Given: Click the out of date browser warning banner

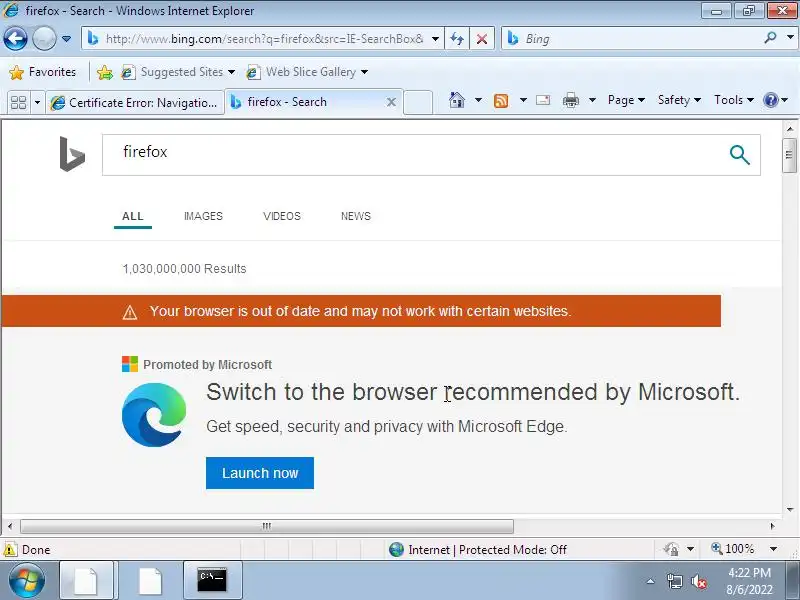Looking at the screenshot, I should pyautogui.click(x=361, y=311).
